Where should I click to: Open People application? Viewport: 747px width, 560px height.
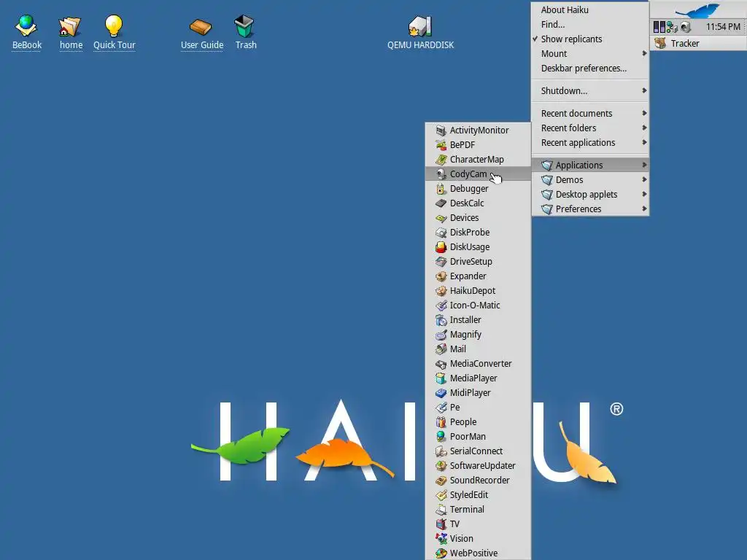(478, 422)
